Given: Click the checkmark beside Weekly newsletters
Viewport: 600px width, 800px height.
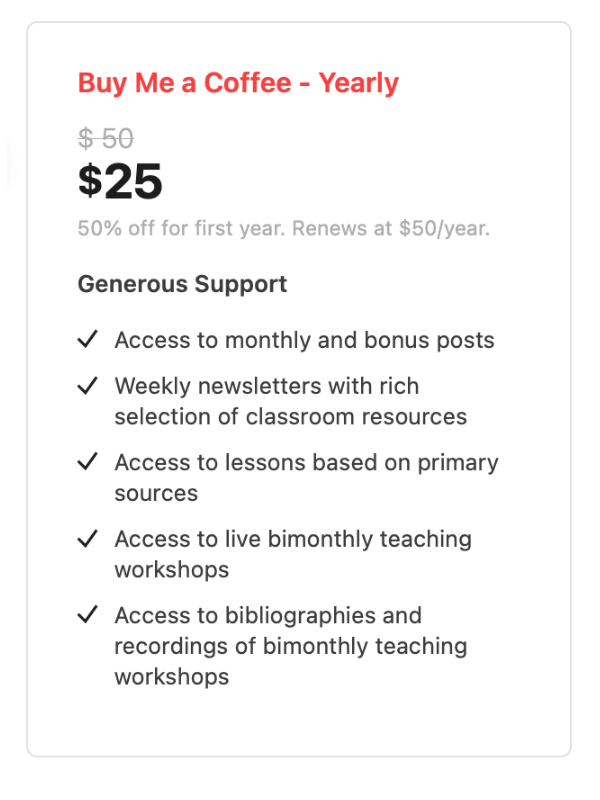Looking at the screenshot, I should [87, 386].
